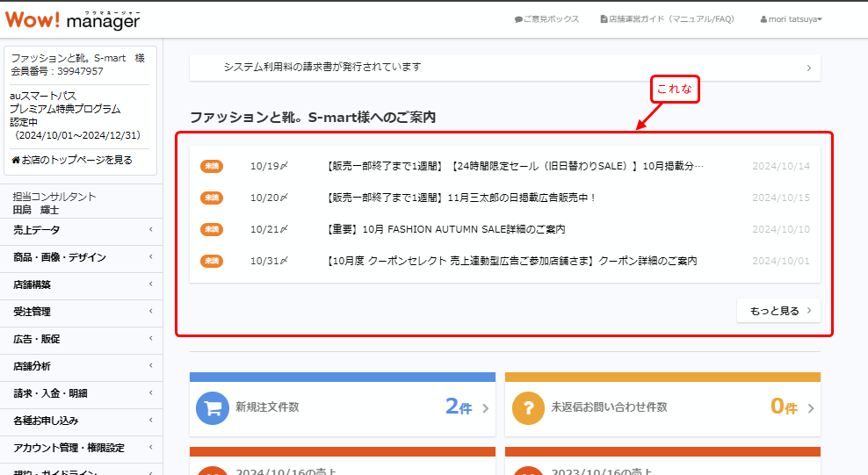
Task: Click the 未読 badge on the 10/31 notice
Action: coord(212,261)
